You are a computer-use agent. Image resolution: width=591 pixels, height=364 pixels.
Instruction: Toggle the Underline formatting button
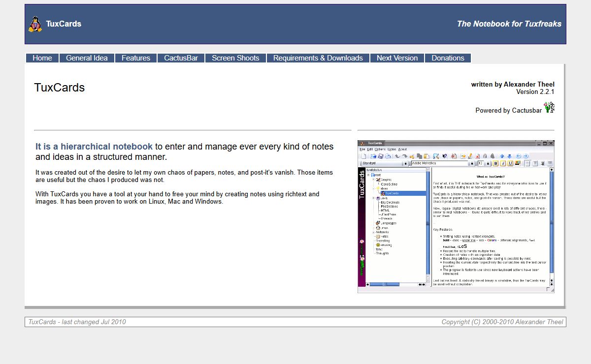510,163
